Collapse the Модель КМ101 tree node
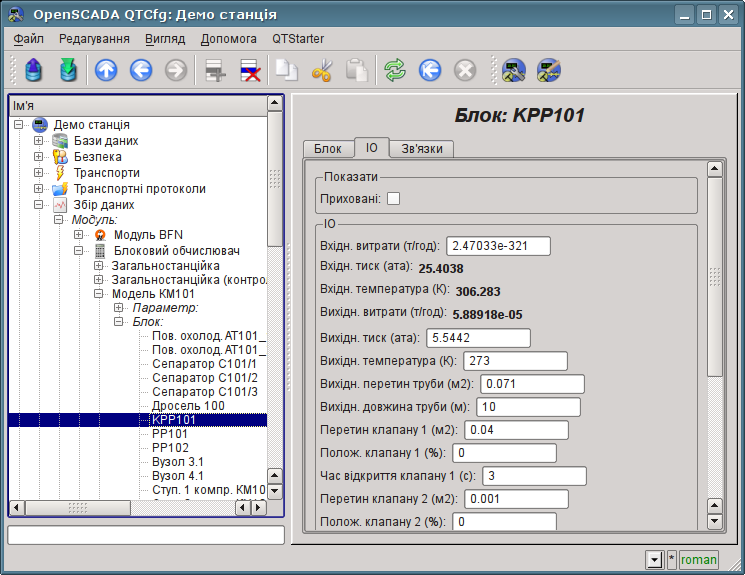The width and height of the screenshot is (745, 575). (98, 295)
